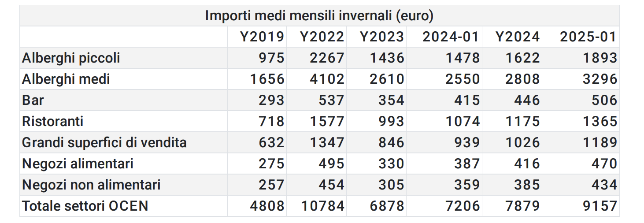Select the Y2022 column header
The width and height of the screenshot is (644, 223).
[322, 37]
